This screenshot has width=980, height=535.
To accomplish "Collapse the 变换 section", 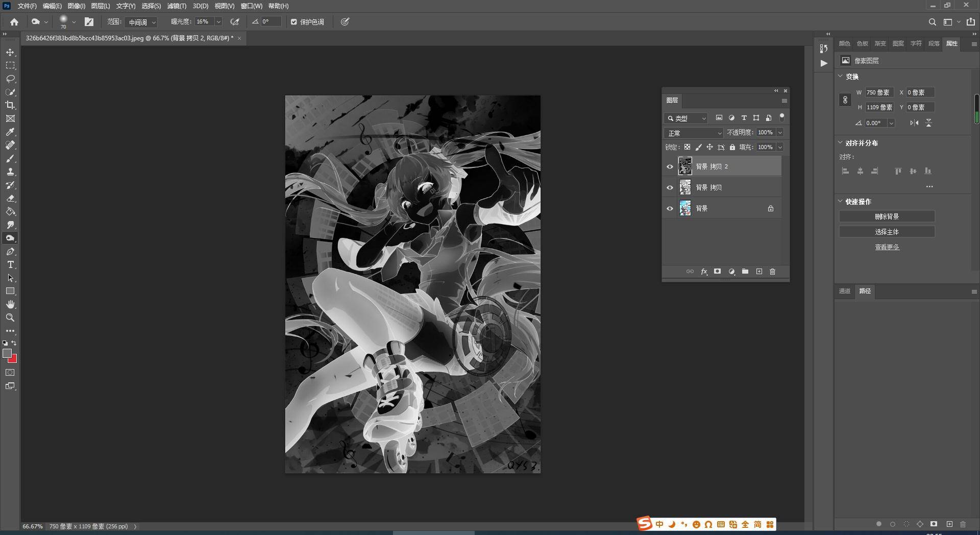I will coord(841,76).
